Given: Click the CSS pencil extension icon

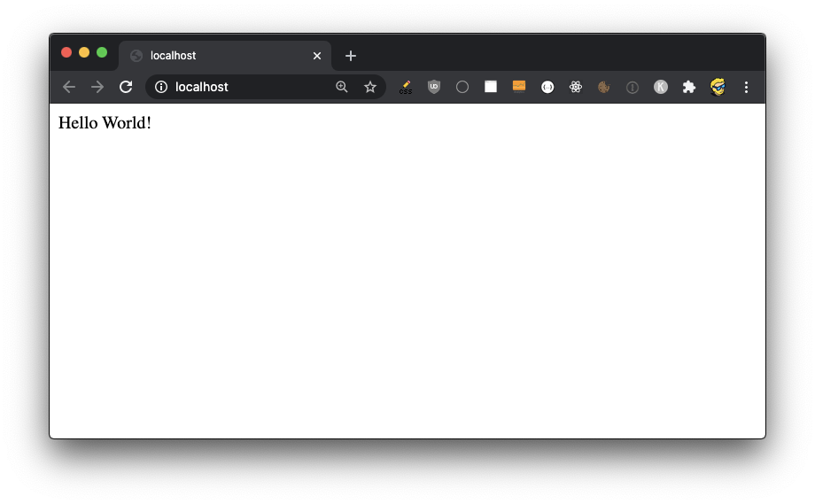Looking at the screenshot, I should click(x=406, y=87).
